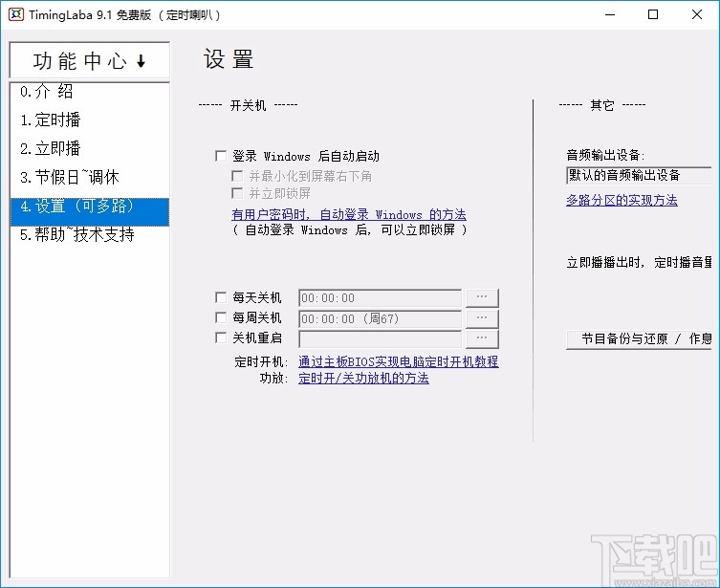720x588 pixels.
Task: Enable 登录 Windows 后自动启动 checkbox
Action: click(221, 156)
